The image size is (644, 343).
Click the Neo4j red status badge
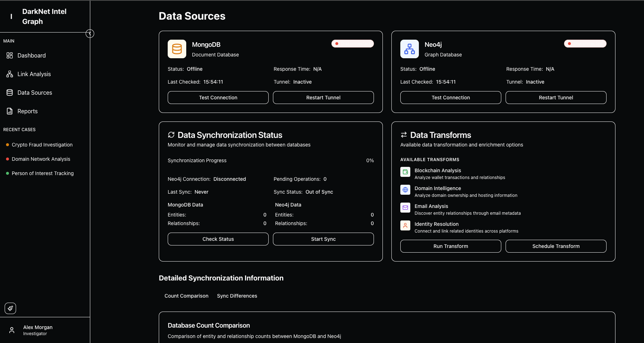[x=585, y=44]
